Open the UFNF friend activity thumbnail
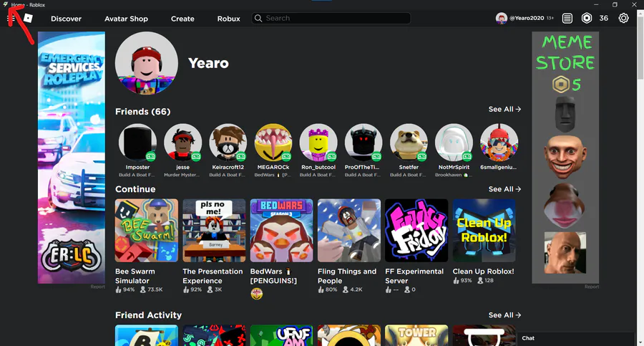Viewport: 644px width, 346px height. click(281, 335)
